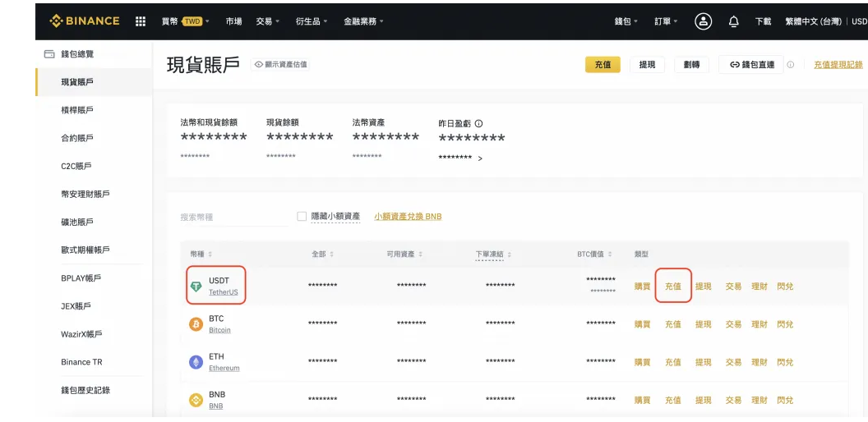Open the language selector 繁體中文 (台灣)
Viewport: 868px width, 422px height.
pos(813,21)
